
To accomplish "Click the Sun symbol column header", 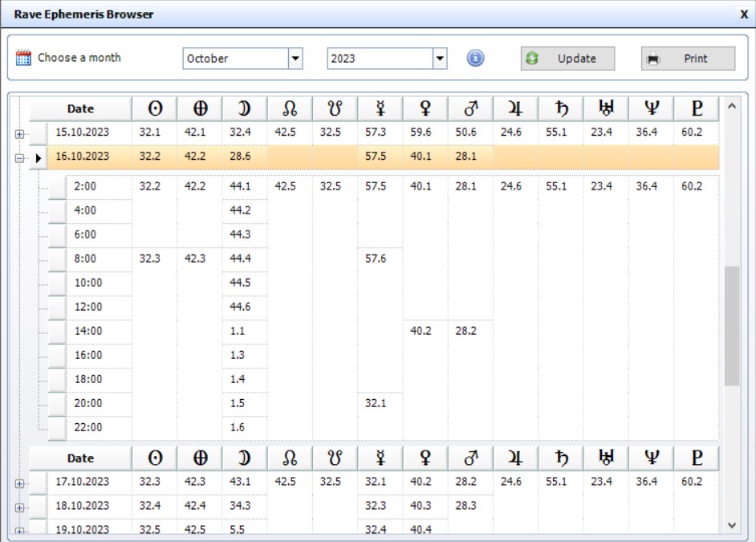I will (x=153, y=108).
